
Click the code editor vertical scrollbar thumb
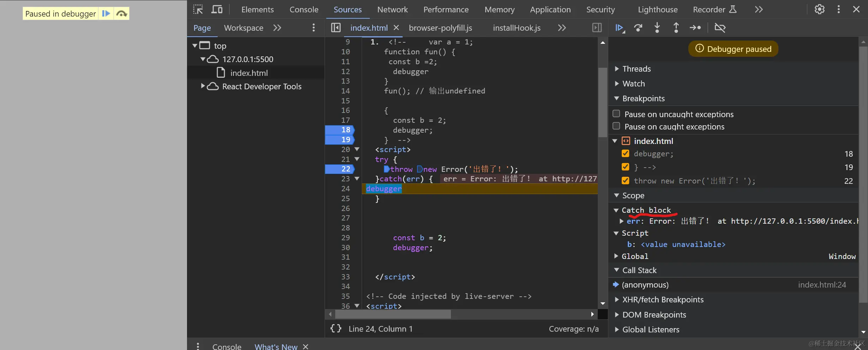(x=603, y=102)
